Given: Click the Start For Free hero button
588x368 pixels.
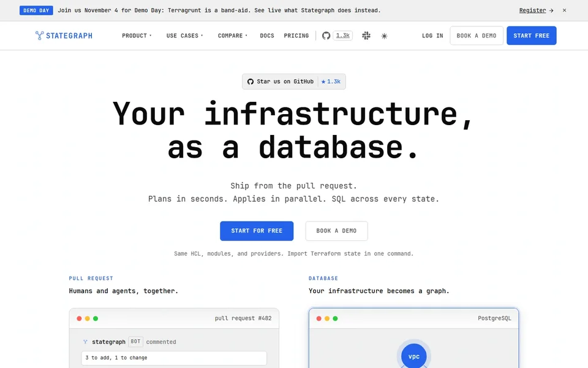Looking at the screenshot, I should 257,231.
